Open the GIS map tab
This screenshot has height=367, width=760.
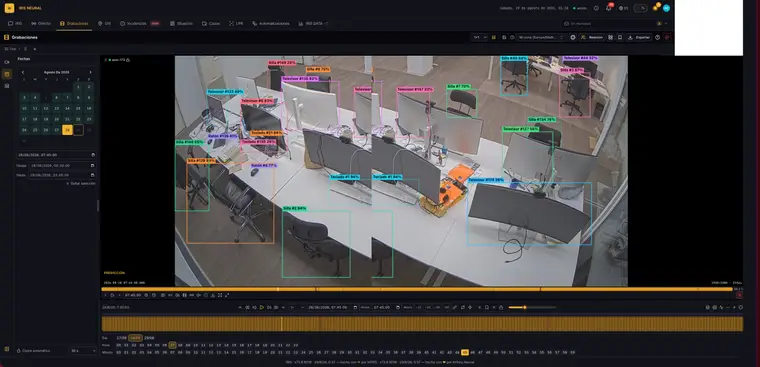(104, 23)
